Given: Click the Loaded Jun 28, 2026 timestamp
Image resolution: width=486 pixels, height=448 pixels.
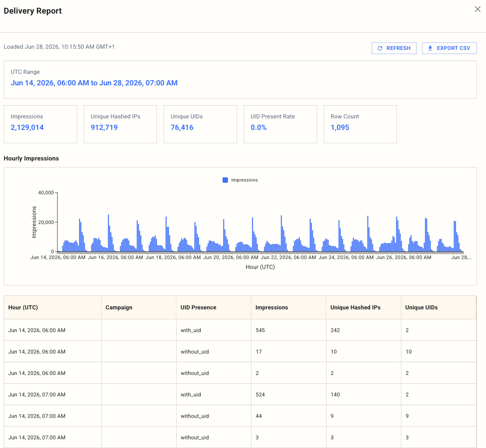Looking at the screenshot, I should 59,47.
